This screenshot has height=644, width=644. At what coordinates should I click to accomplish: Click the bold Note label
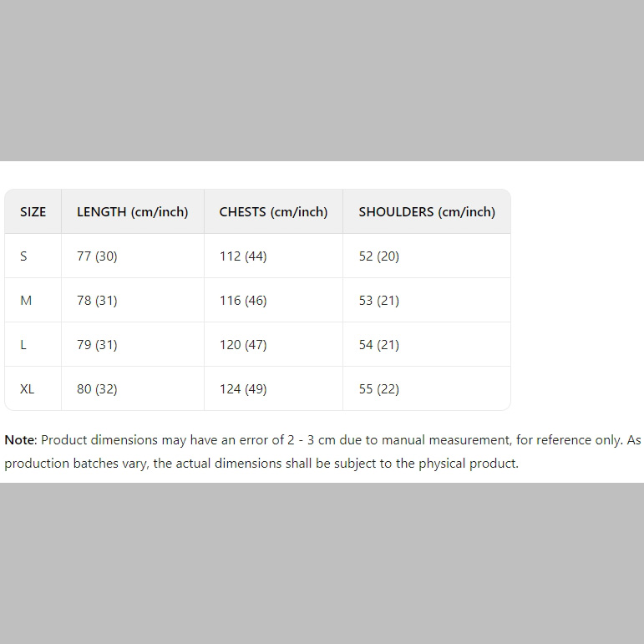(x=20, y=440)
